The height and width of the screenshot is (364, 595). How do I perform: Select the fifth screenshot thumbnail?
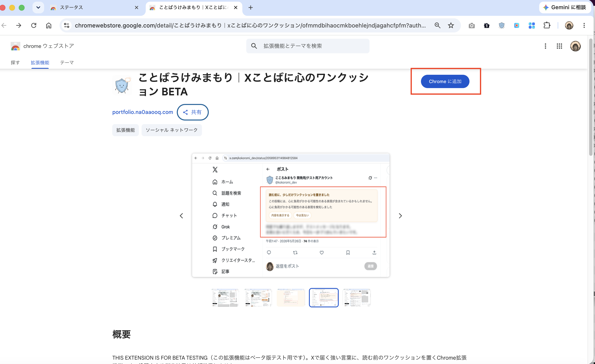[357, 298]
